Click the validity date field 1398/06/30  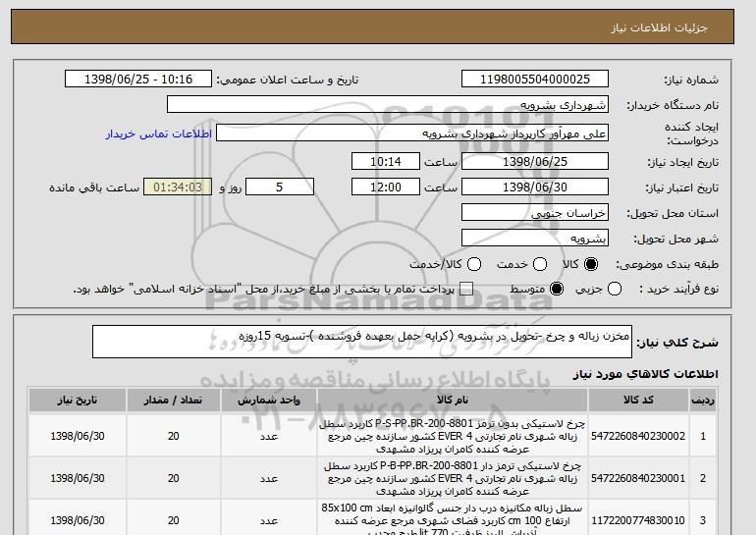535,187
